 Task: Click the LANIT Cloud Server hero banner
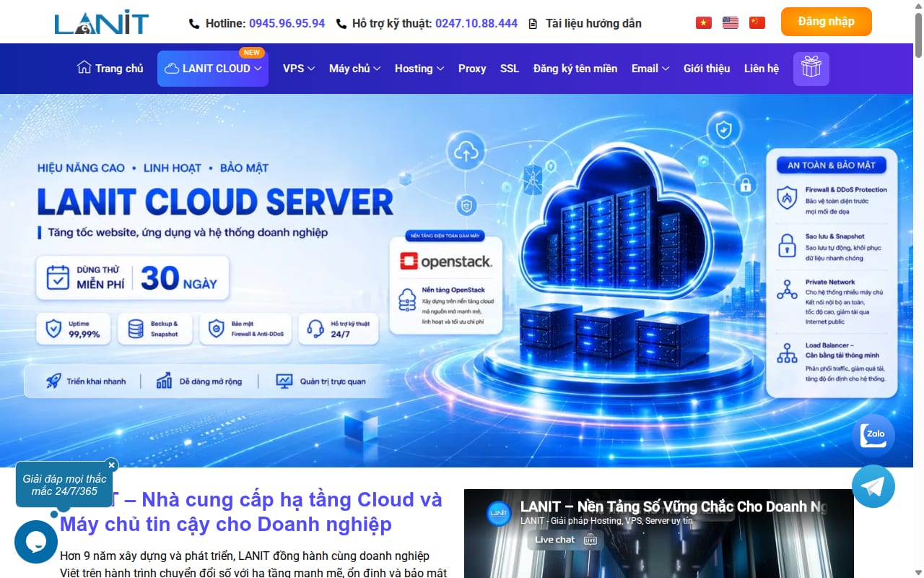(456, 280)
